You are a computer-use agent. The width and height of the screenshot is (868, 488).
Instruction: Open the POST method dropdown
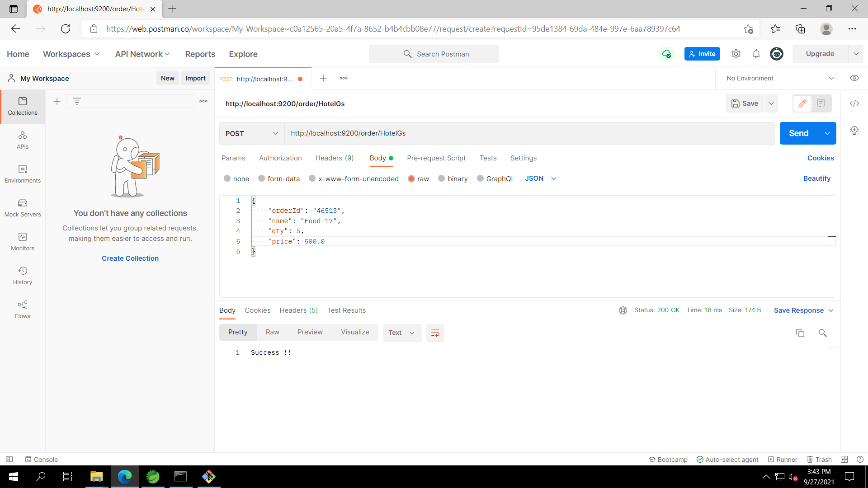(251, 133)
